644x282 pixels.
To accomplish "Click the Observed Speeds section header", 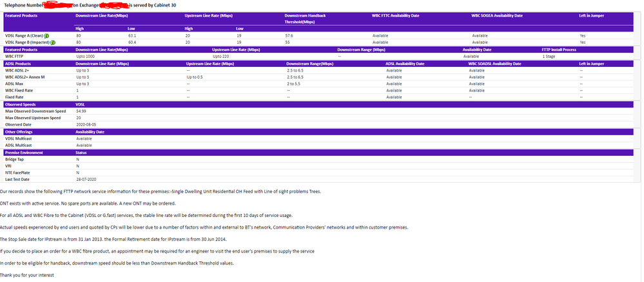I will (x=21, y=104).
